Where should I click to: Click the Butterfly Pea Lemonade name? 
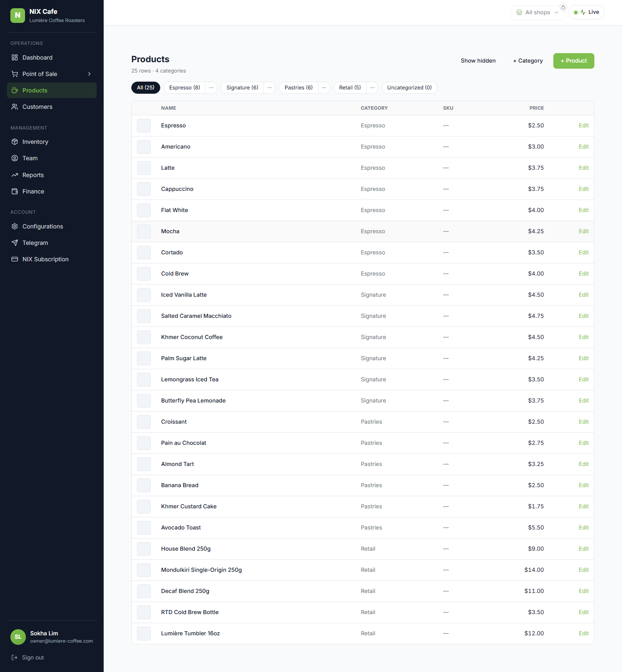click(x=193, y=401)
